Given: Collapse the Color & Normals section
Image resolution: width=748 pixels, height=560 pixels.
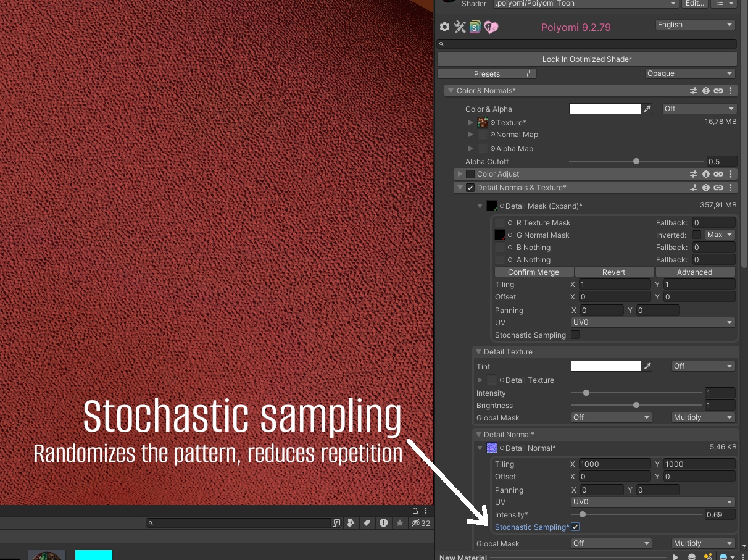Looking at the screenshot, I should pos(451,91).
